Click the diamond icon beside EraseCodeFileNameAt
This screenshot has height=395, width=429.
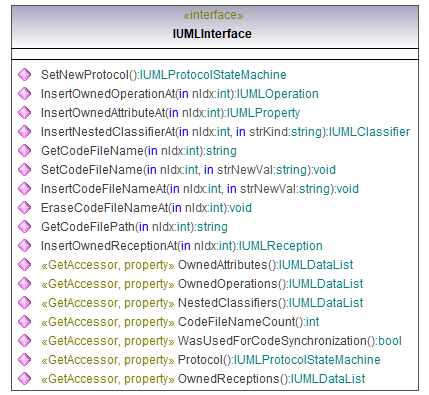coord(24,208)
